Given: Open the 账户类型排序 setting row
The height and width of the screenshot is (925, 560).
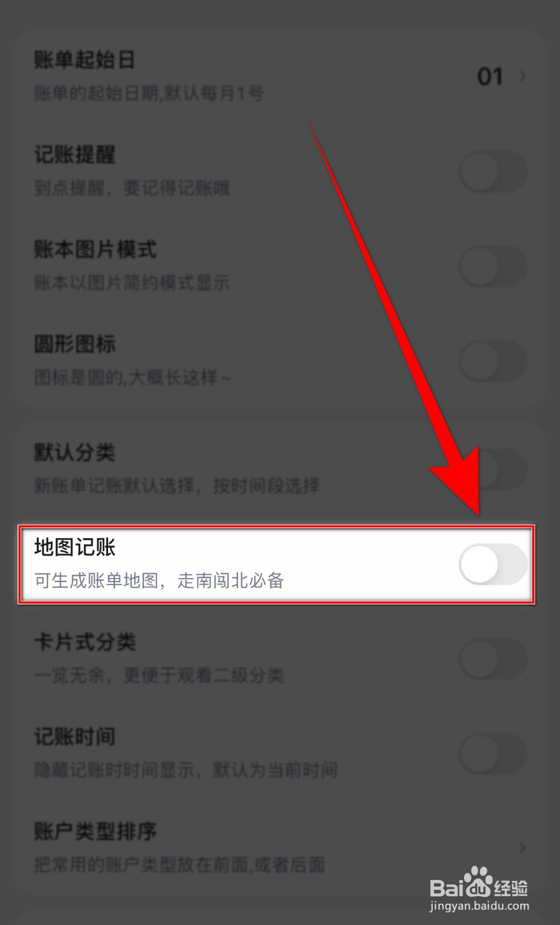Looking at the screenshot, I should coord(280,848).
